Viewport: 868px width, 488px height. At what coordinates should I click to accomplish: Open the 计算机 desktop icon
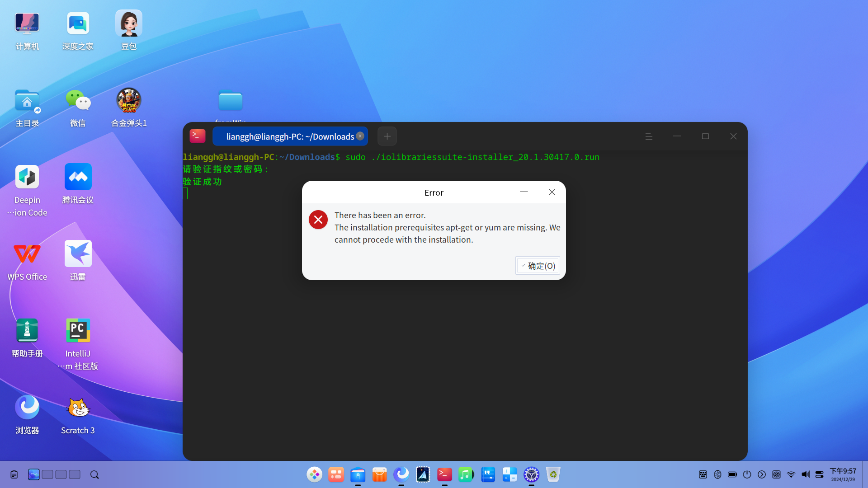(x=27, y=30)
